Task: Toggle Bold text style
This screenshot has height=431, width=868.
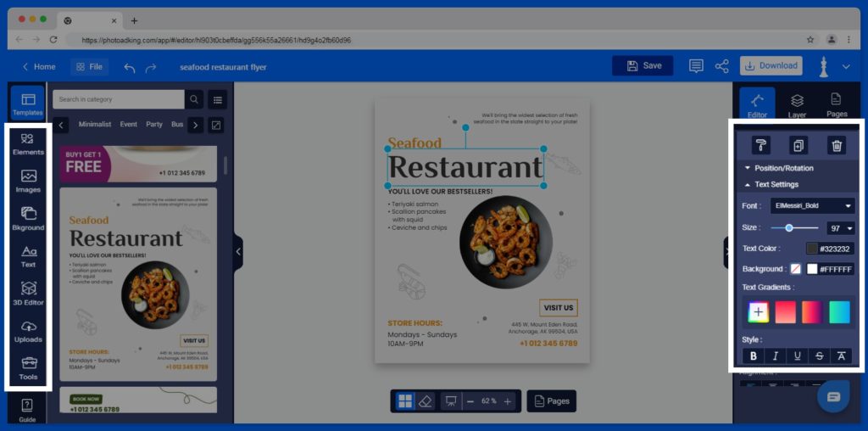Action: coord(754,356)
